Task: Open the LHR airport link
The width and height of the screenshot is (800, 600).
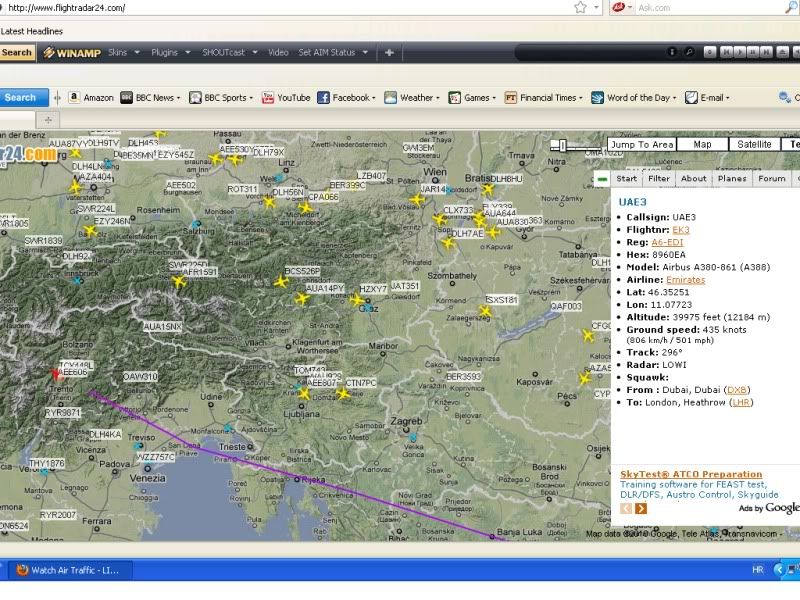Action: coord(741,403)
